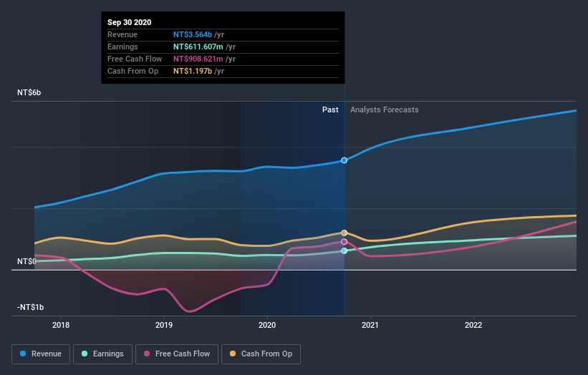The height and width of the screenshot is (375, 588).
Task: Click the 2018 x-axis label
Action: point(61,325)
